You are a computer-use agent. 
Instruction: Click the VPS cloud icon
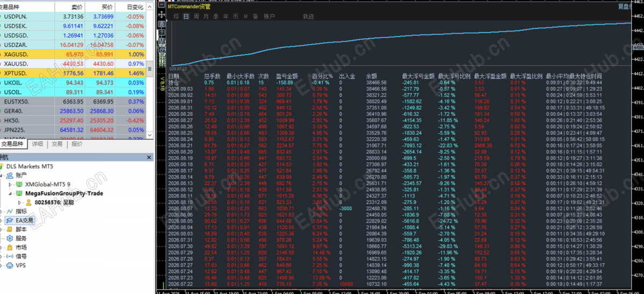[x=11, y=266]
